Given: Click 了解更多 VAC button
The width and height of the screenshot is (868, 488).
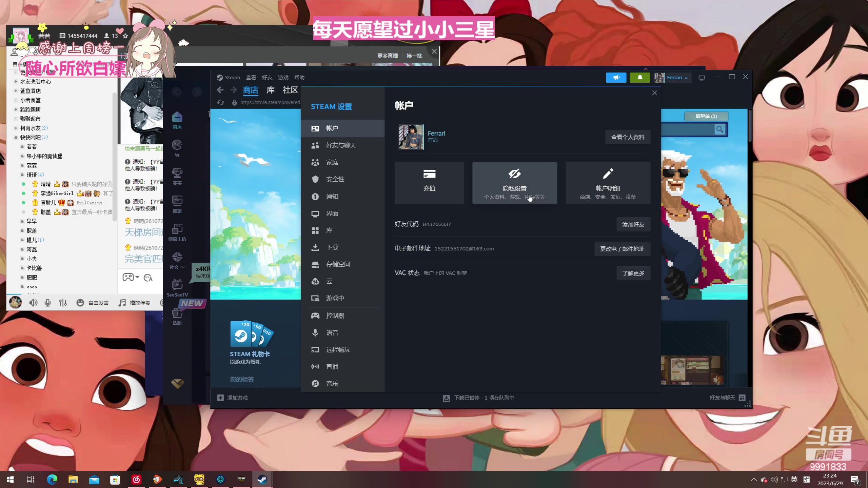Looking at the screenshot, I should click(x=633, y=273).
